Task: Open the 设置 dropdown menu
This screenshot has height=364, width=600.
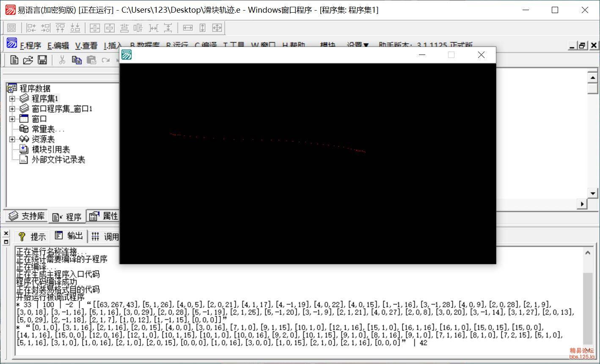Action: point(358,45)
